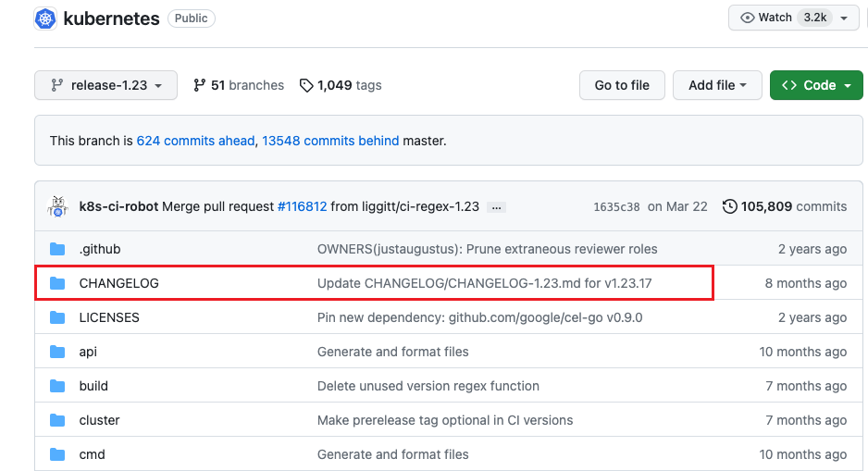Open the cmd folder
Screen dimensions: 868x471
92,454
